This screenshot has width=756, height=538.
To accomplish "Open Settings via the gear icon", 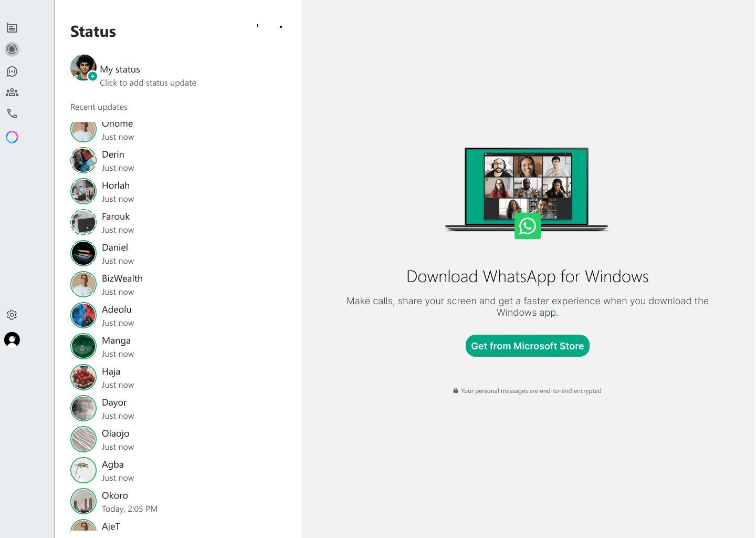I will pos(12,315).
